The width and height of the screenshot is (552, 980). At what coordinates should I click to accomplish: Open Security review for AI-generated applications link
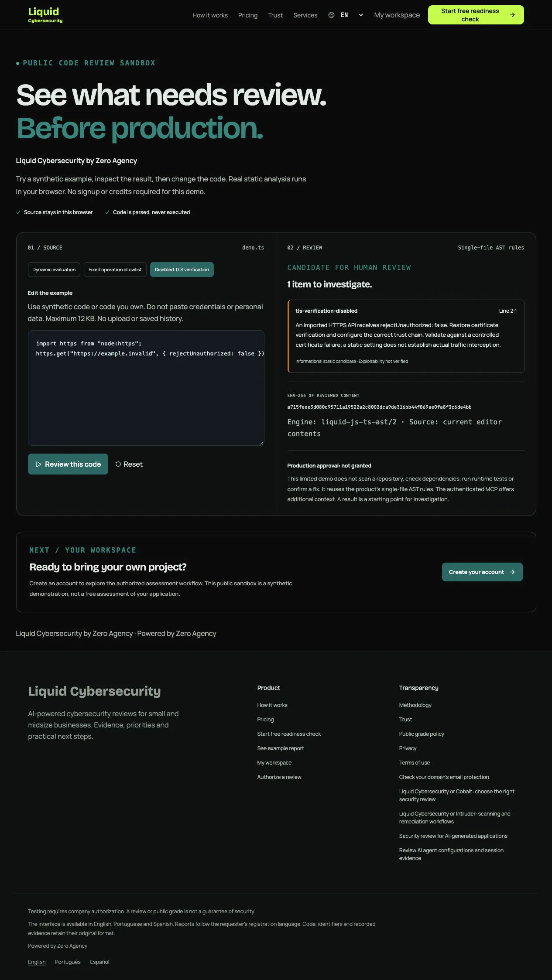click(453, 836)
